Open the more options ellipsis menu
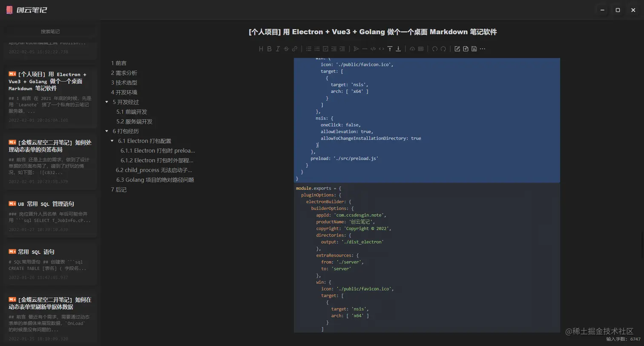The image size is (644, 346). click(x=483, y=49)
